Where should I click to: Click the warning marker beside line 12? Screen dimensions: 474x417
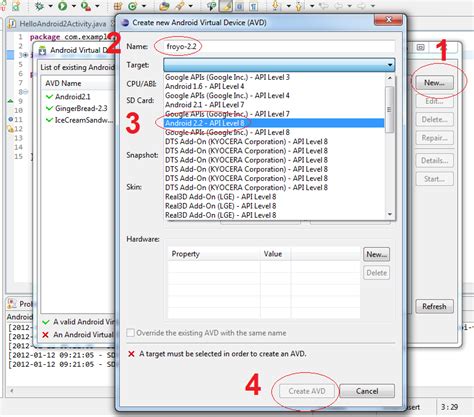click(10, 129)
